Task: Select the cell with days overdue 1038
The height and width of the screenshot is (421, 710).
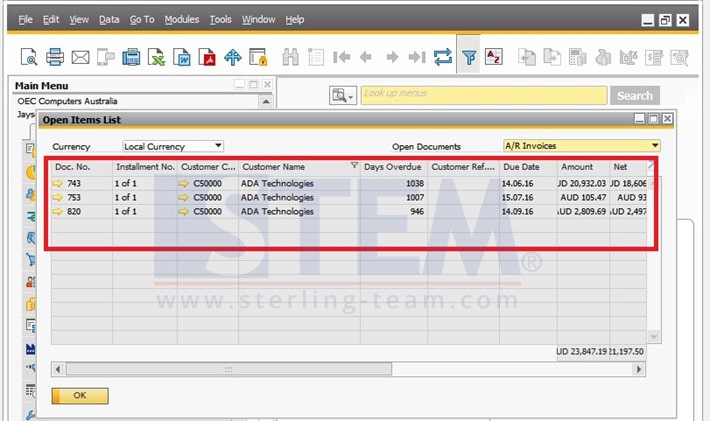Action: click(x=393, y=183)
